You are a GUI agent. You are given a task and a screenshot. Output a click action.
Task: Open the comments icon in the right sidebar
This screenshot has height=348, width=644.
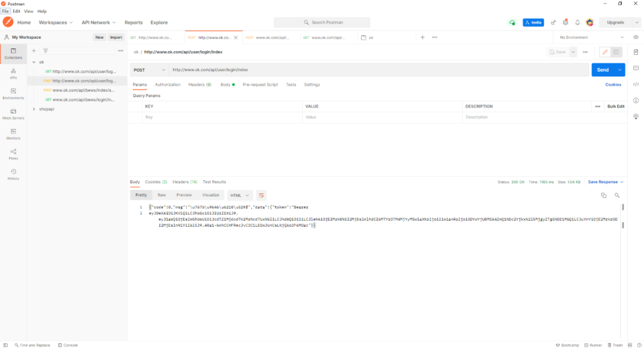636,68
